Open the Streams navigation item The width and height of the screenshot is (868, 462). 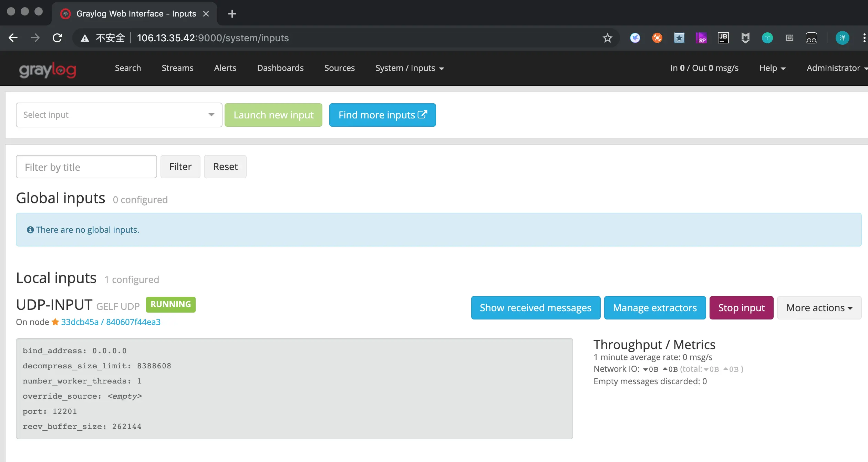pos(177,68)
